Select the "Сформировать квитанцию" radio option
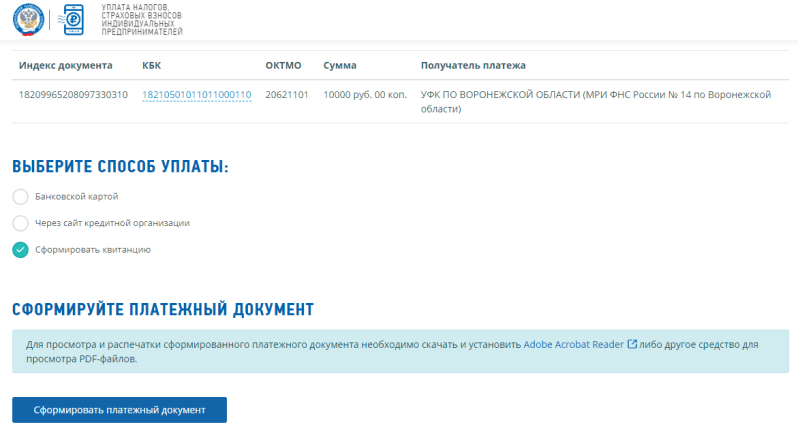 (20, 250)
